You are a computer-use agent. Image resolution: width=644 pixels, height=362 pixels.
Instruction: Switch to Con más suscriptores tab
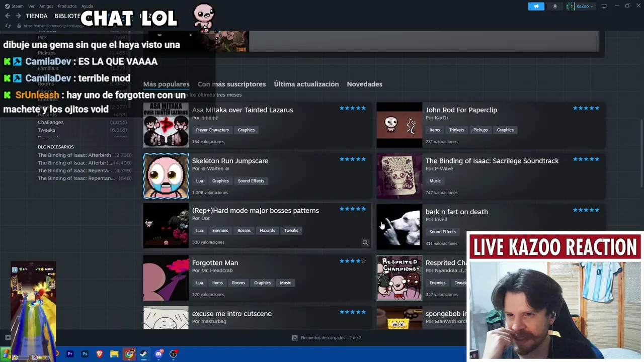[231, 84]
